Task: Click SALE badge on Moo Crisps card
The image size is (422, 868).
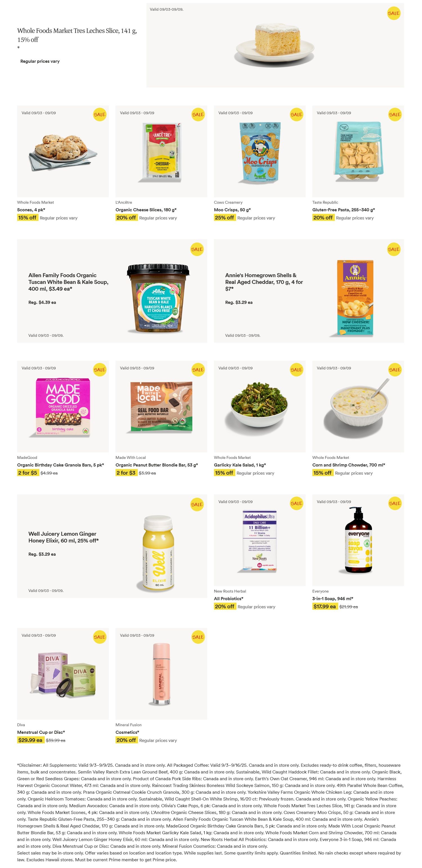Action: coord(296,115)
